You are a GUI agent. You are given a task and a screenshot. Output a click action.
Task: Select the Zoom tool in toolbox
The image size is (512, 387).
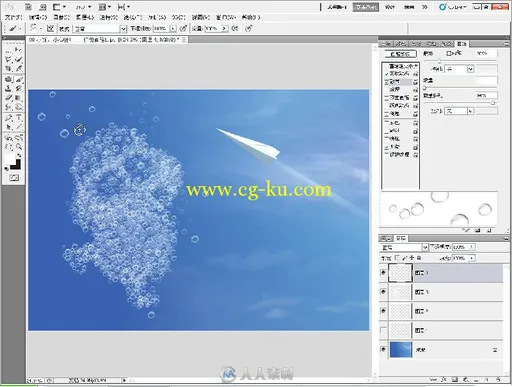tap(18, 147)
